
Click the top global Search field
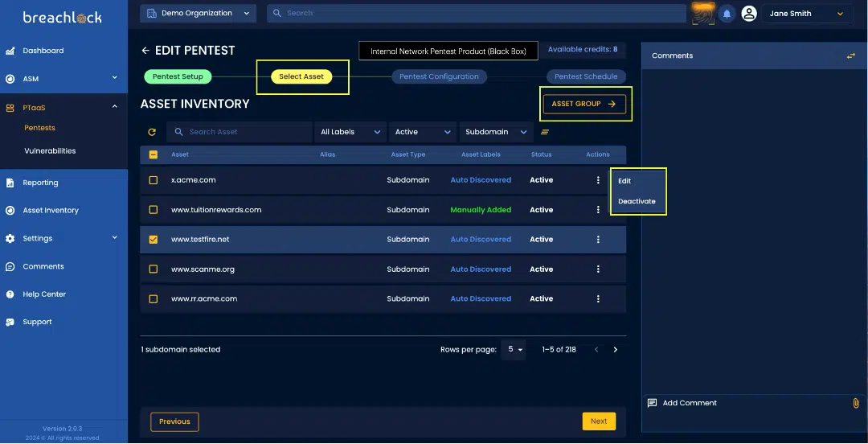click(477, 14)
